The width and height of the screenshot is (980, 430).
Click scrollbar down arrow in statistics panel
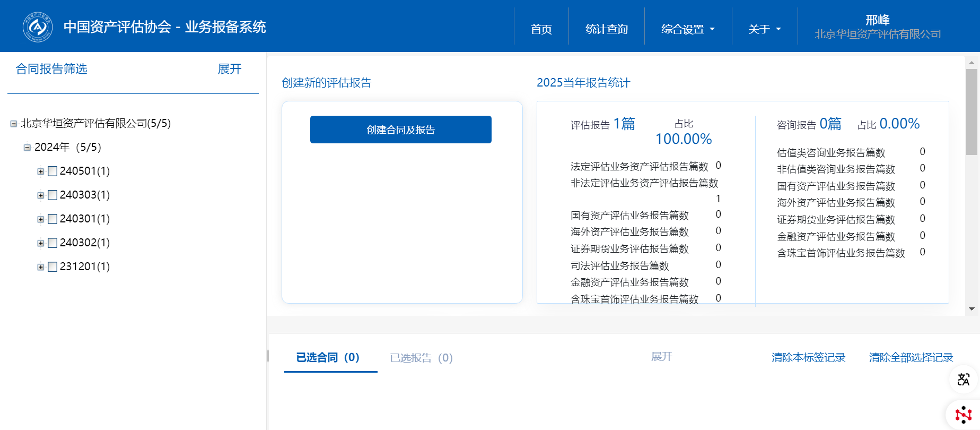coord(972,309)
